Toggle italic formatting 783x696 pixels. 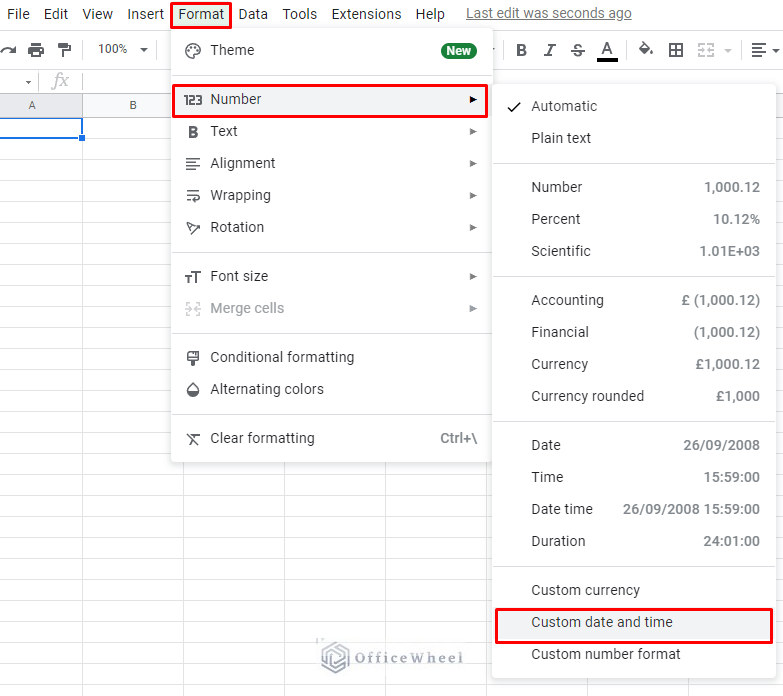point(549,50)
